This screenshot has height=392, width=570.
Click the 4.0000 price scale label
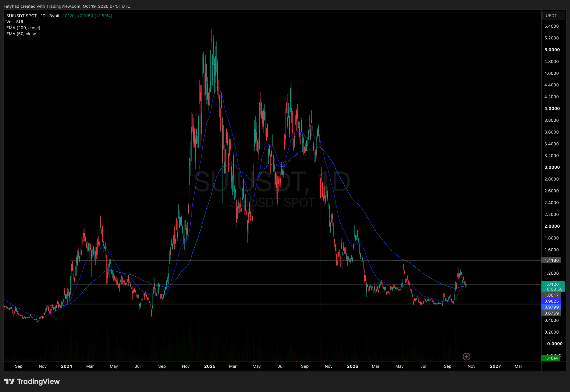[x=552, y=108]
